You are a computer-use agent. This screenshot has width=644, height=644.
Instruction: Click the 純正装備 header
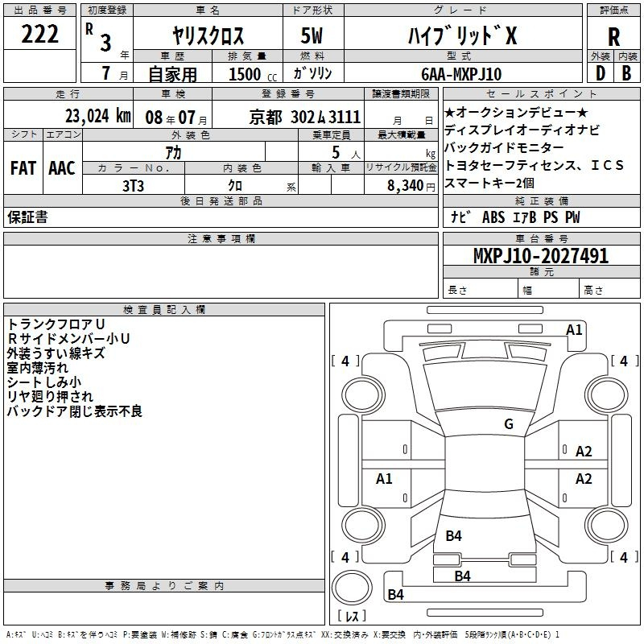tap(541, 200)
